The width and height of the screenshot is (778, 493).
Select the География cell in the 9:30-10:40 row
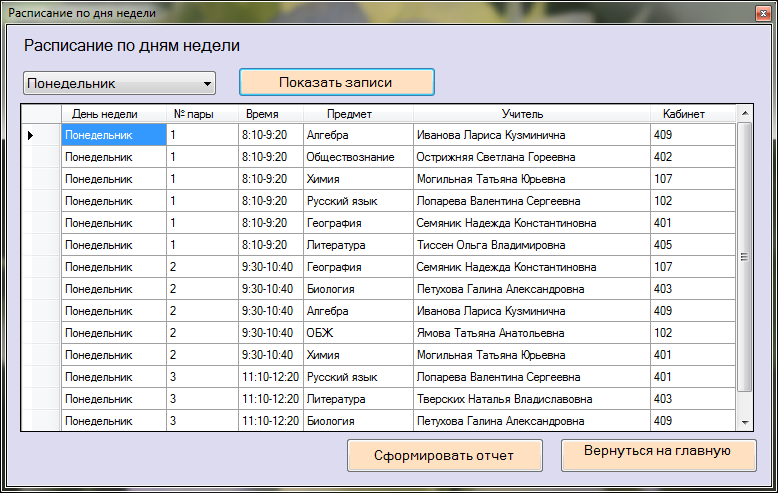pyautogui.click(x=358, y=267)
